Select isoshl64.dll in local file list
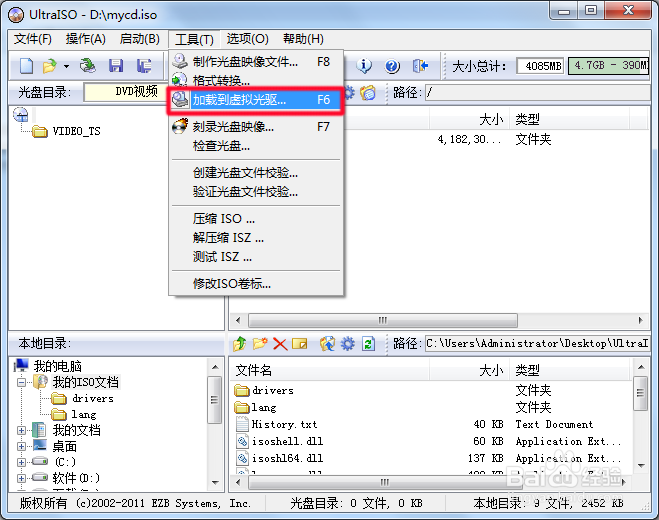659x520 pixels. [287, 458]
